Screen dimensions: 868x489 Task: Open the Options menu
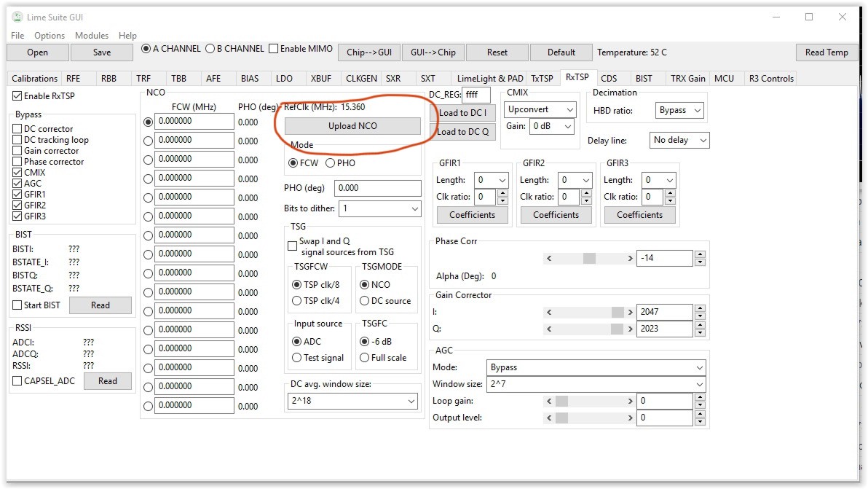pyautogui.click(x=50, y=36)
